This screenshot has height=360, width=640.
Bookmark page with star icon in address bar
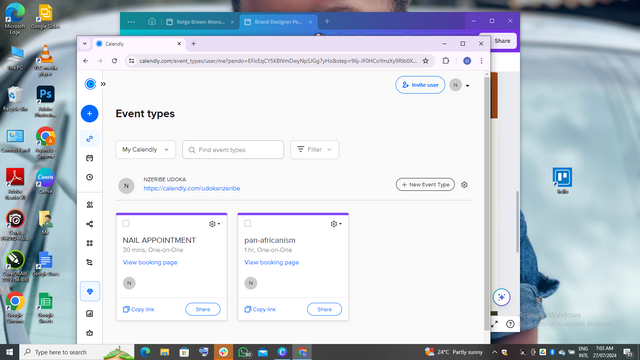425,61
